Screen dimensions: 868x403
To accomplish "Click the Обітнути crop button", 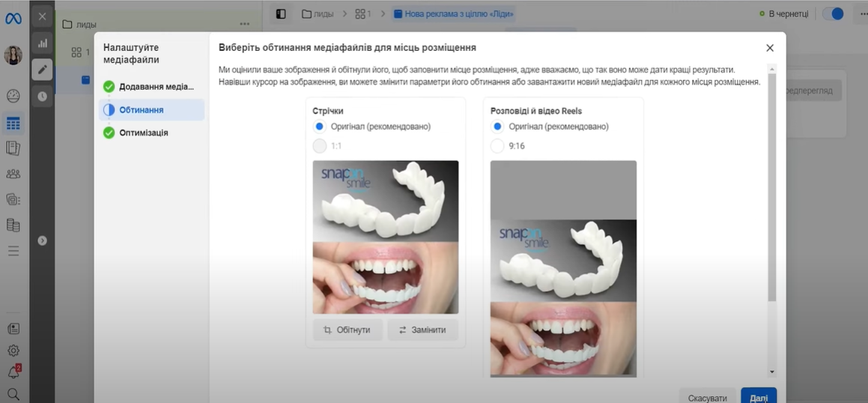I will pos(347,330).
